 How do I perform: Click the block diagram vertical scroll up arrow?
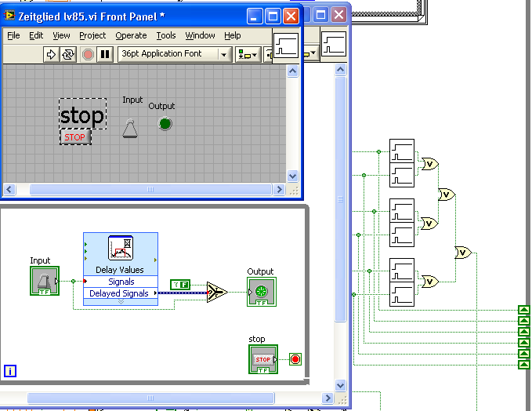340,70
